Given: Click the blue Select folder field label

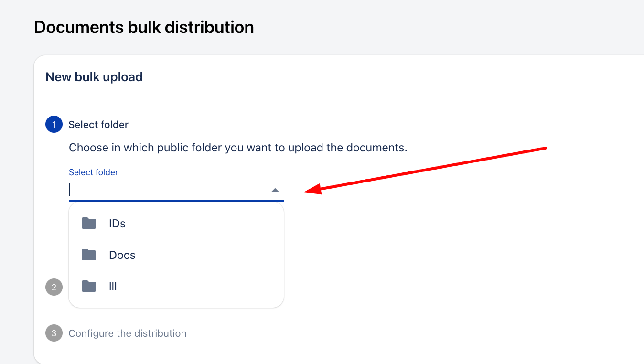Looking at the screenshot, I should (93, 172).
